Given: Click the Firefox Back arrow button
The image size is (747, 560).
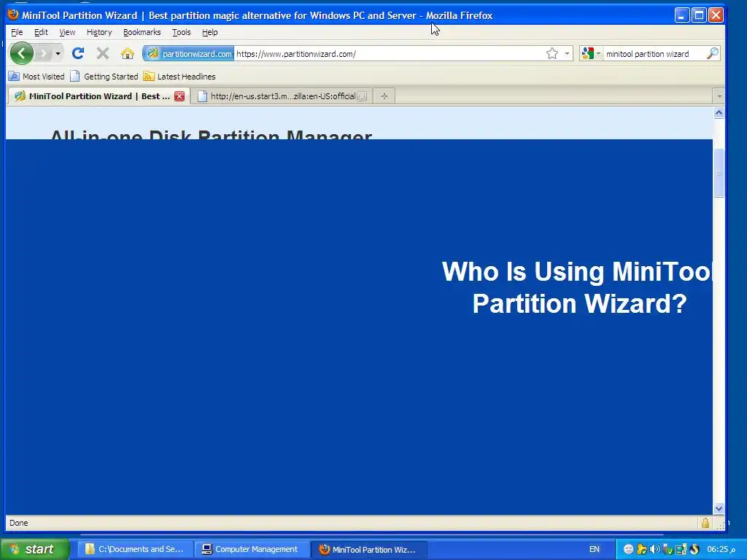Looking at the screenshot, I should (x=21, y=53).
